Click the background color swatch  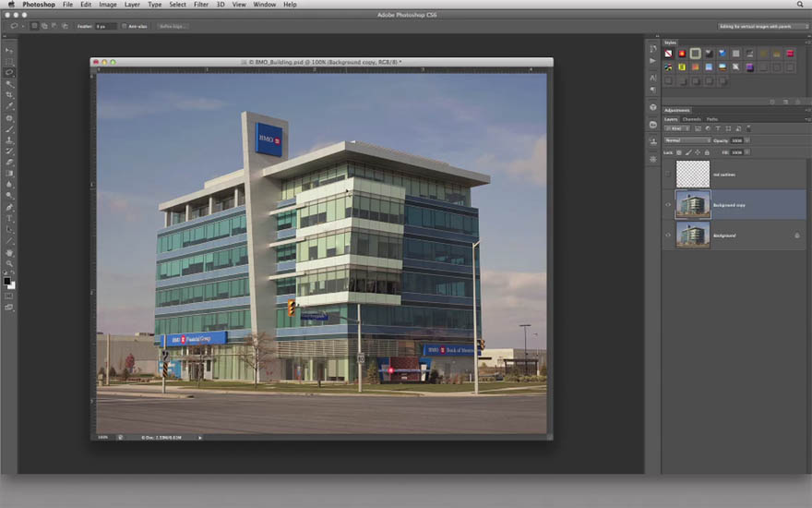[x=12, y=285]
